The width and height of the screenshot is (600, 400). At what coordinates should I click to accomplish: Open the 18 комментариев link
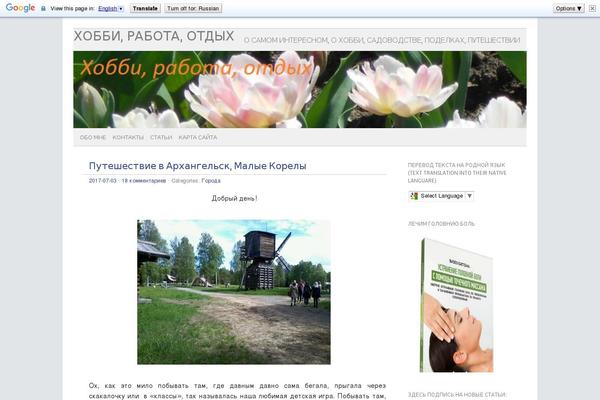[x=144, y=181]
